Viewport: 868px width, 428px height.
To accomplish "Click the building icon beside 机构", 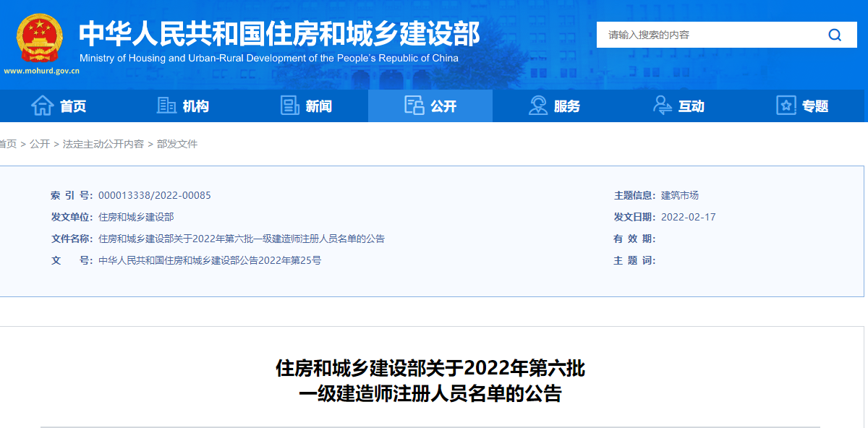I will [167, 106].
